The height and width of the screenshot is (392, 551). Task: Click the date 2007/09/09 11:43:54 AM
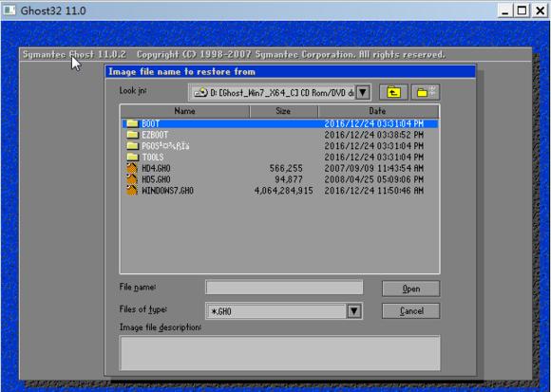tap(374, 168)
